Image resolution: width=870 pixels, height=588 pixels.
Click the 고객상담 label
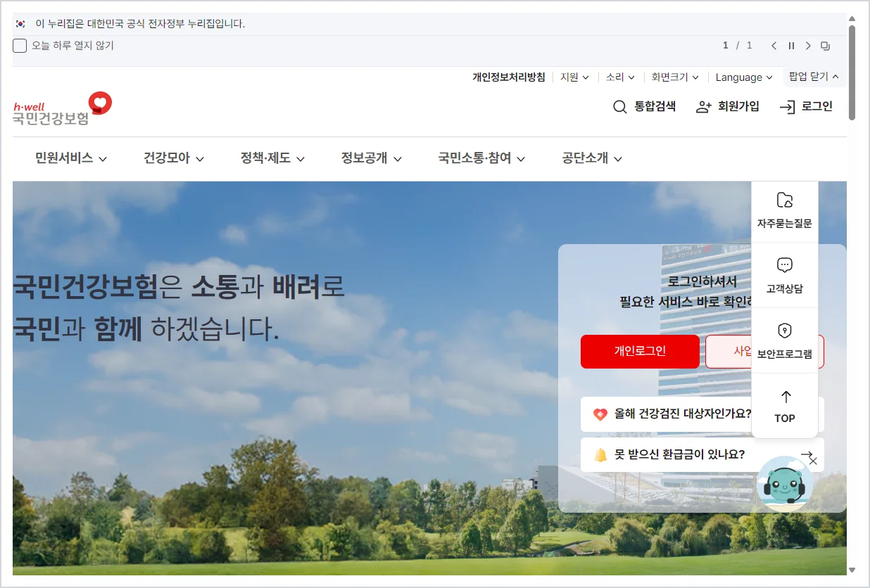(x=785, y=289)
